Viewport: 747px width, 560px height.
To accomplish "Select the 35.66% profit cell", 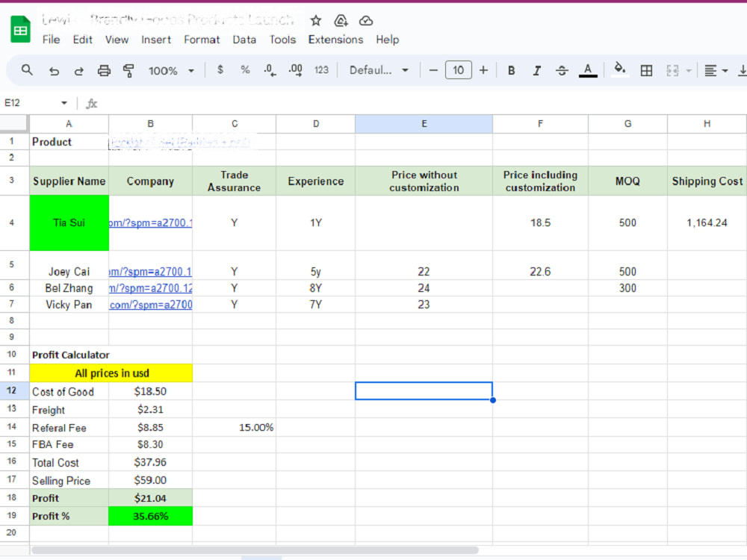I will pos(151,516).
